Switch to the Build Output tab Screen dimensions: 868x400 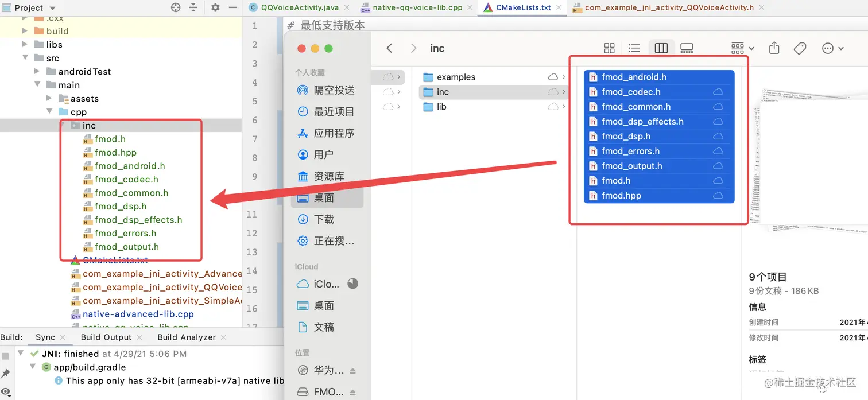coord(106,337)
